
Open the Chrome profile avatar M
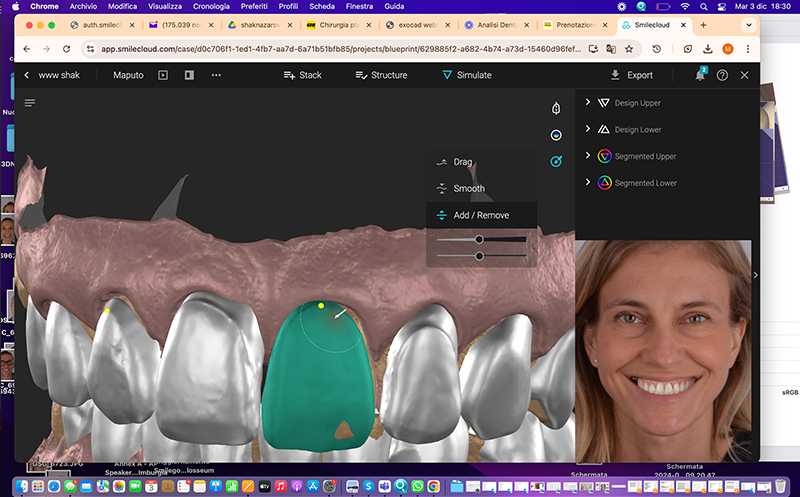click(x=728, y=49)
